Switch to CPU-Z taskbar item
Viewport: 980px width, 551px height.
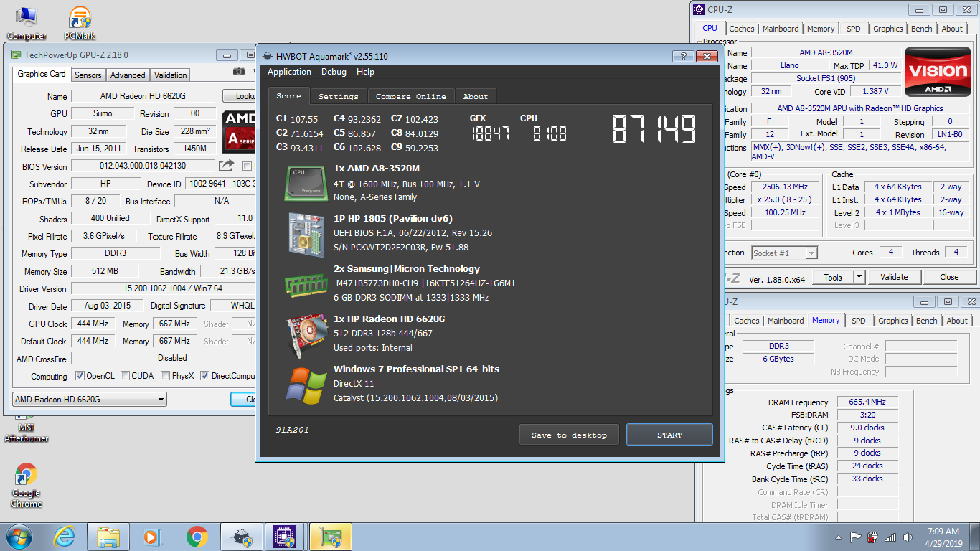pos(286,537)
